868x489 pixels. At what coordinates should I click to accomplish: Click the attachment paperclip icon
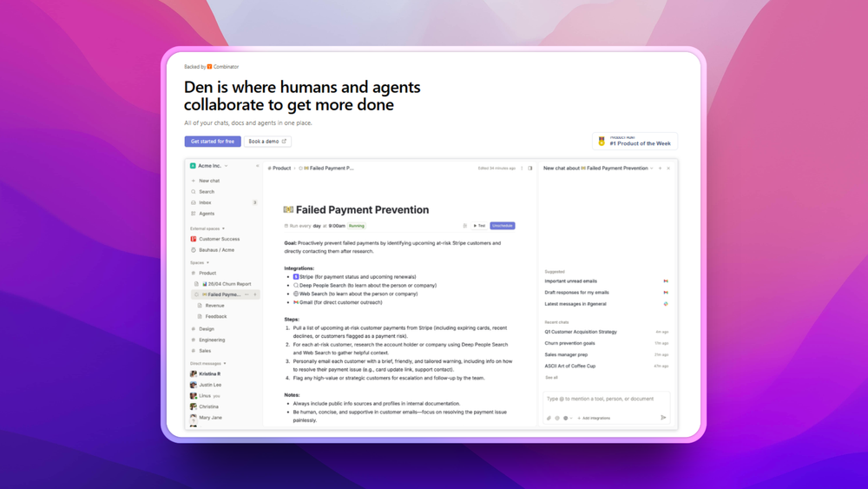[549, 418]
